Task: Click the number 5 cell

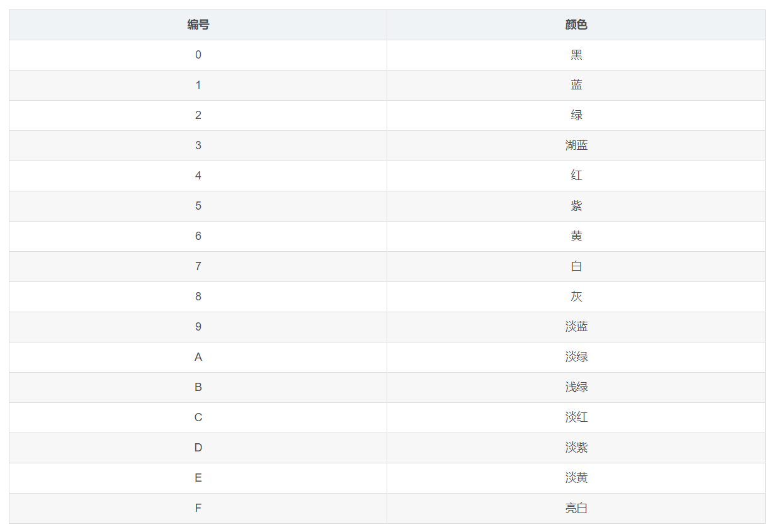Action: click(198, 206)
